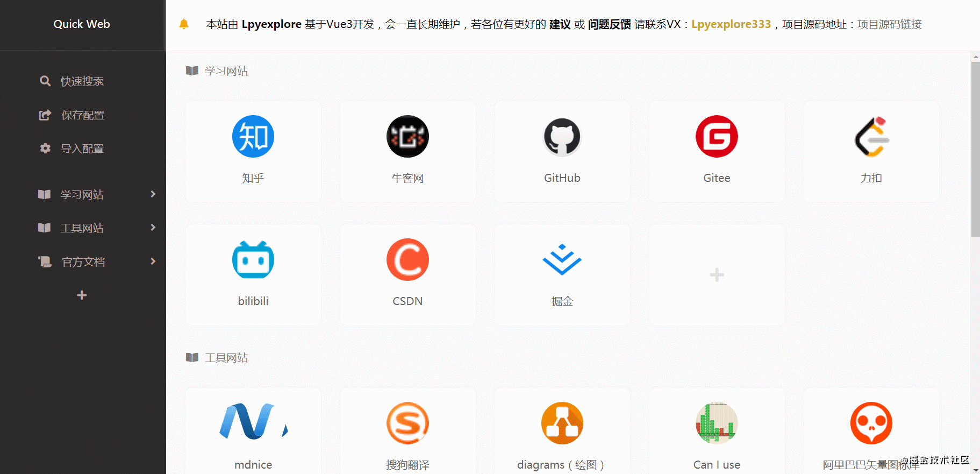Click the Gitee card label
The width and height of the screenshot is (980, 474).
(x=717, y=178)
